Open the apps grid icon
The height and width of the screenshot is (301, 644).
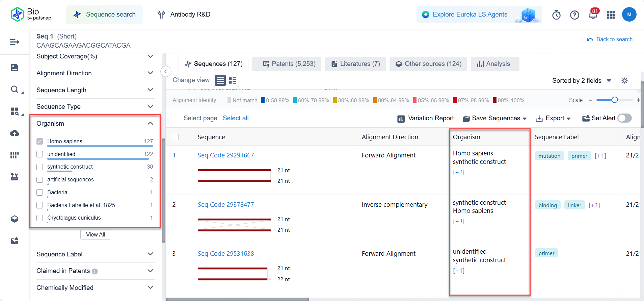611,15
